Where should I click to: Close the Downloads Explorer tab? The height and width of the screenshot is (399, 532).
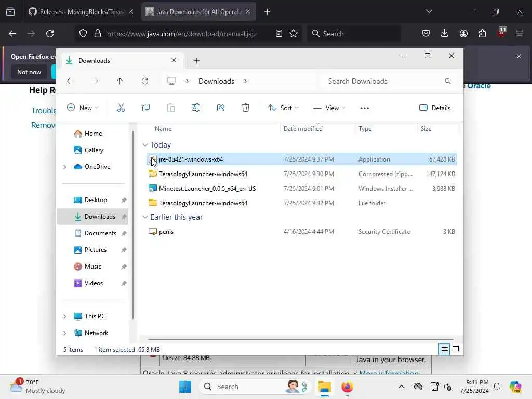click(174, 60)
